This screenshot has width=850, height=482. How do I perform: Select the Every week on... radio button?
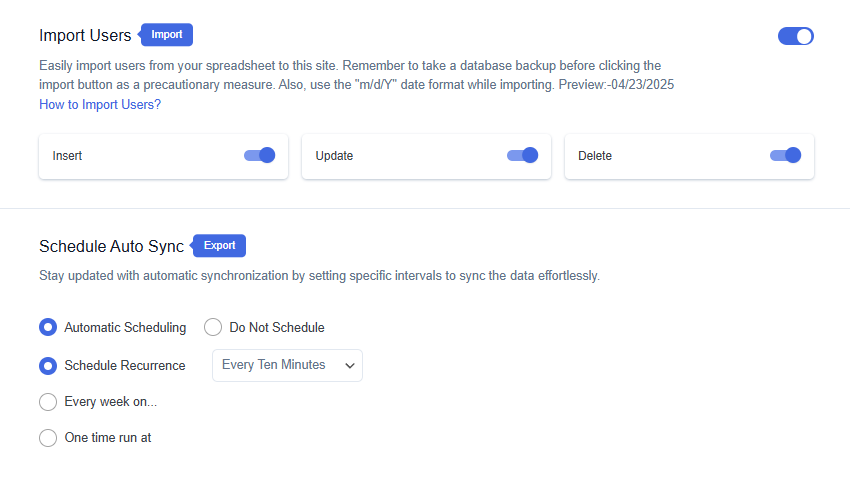48,402
